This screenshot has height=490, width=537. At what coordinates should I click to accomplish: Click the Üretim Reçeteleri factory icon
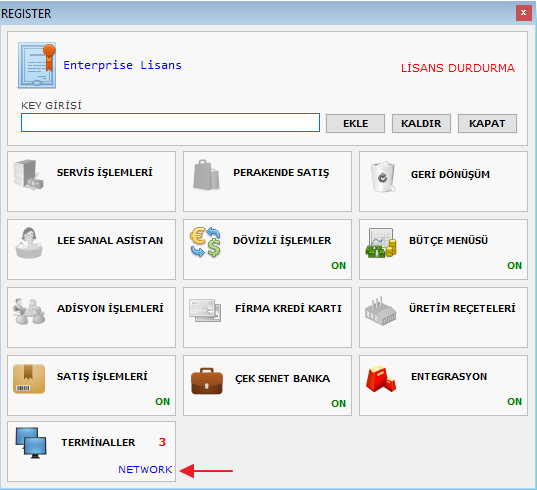[380, 311]
